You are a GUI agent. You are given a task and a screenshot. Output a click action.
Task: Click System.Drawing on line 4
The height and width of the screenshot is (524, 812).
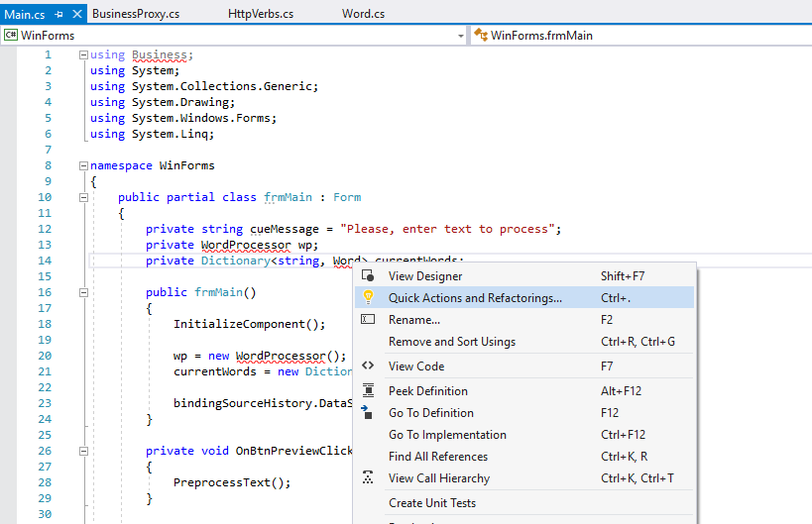[x=179, y=102]
